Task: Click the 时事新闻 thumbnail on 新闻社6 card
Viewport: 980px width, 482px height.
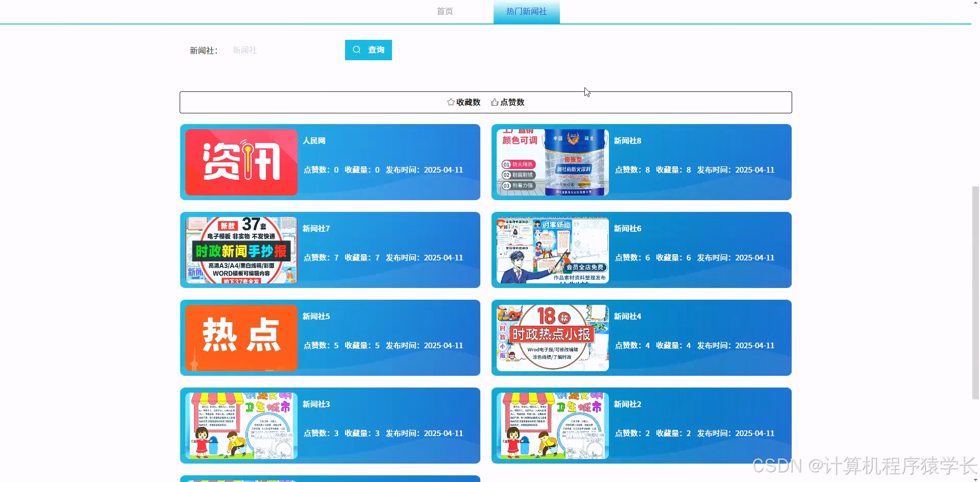Action: (552, 250)
